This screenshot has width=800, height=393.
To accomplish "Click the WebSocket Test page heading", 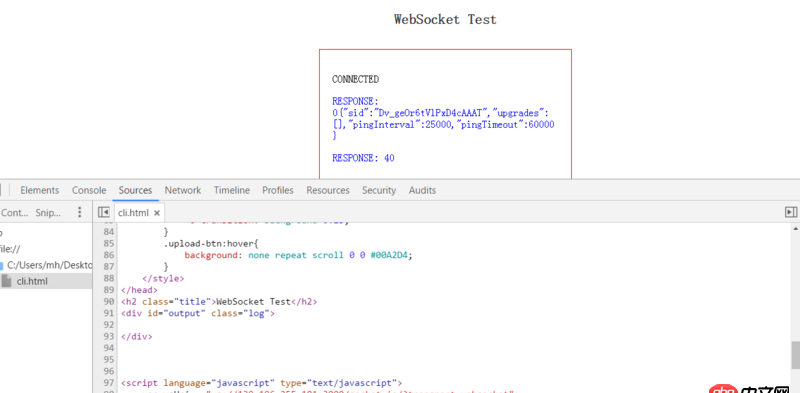I will tap(445, 19).
